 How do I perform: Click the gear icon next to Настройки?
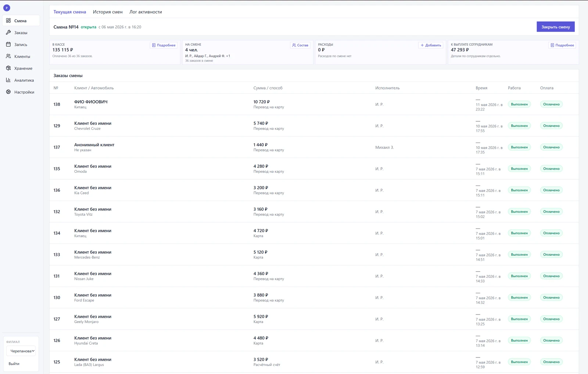point(8,92)
